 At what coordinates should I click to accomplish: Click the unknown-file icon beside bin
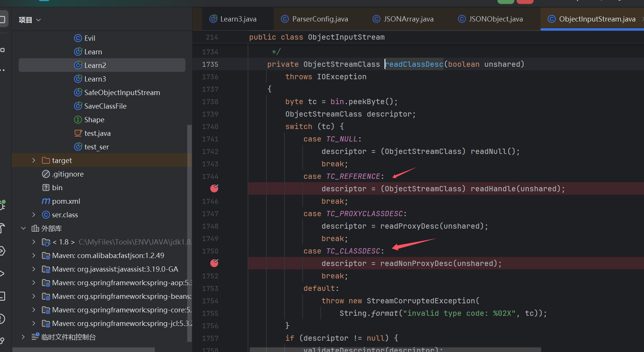46,188
